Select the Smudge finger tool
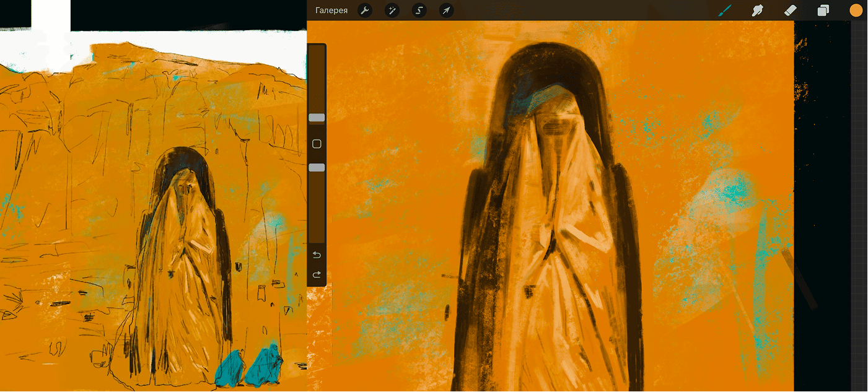 [756, 11]
